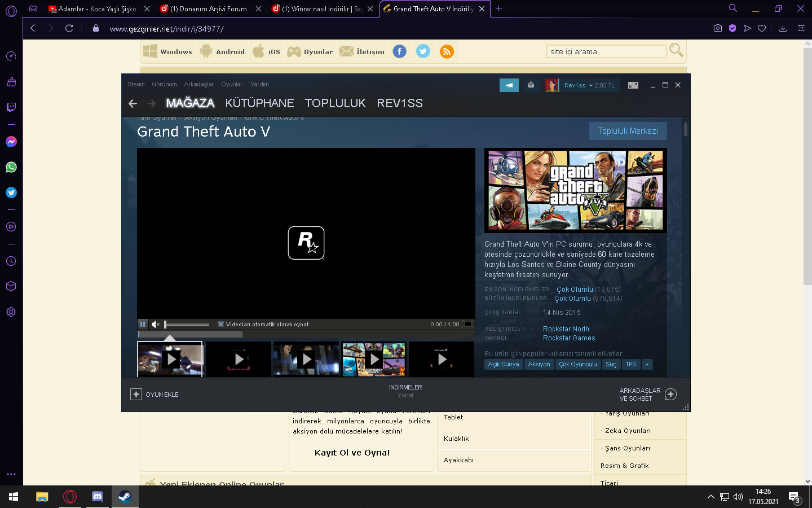Open the Görünüm menu in Steam
This screenshot has height=508, width=812.
tap(164, 84)
